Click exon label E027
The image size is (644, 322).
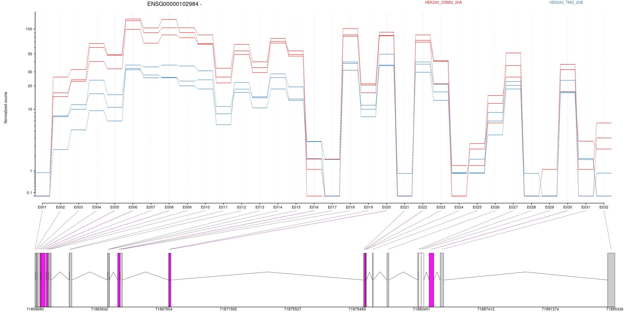tap(513, 207)
